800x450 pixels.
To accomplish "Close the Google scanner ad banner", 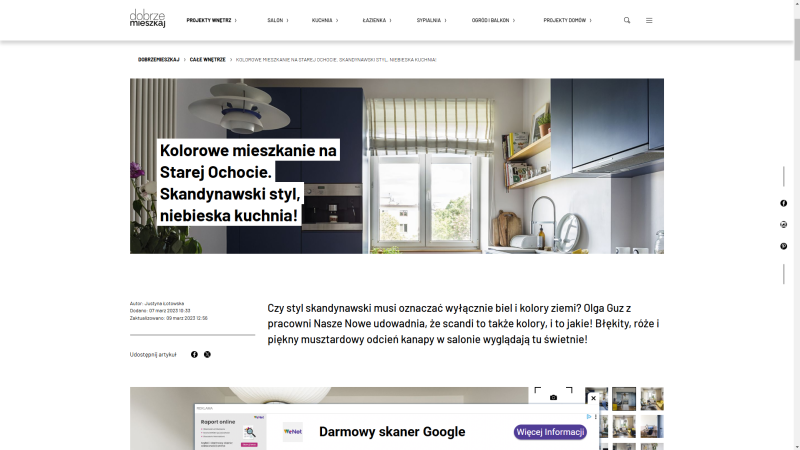I will point(593,398).
